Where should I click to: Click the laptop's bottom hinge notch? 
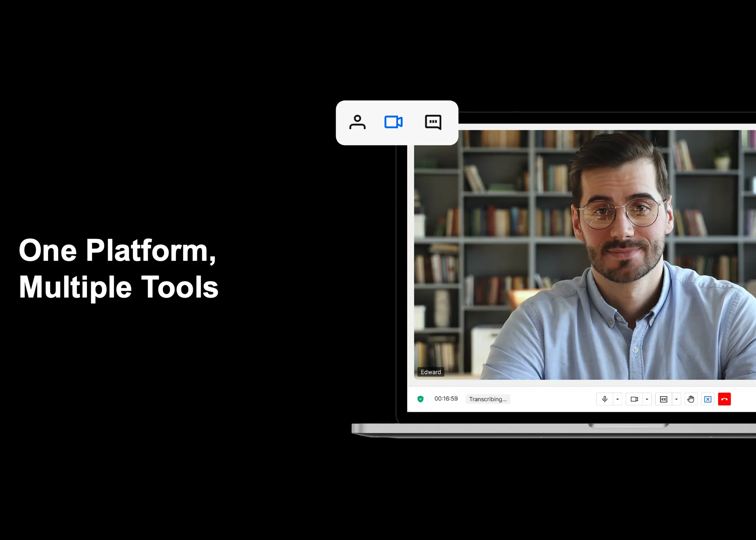[x=628, y=426]
